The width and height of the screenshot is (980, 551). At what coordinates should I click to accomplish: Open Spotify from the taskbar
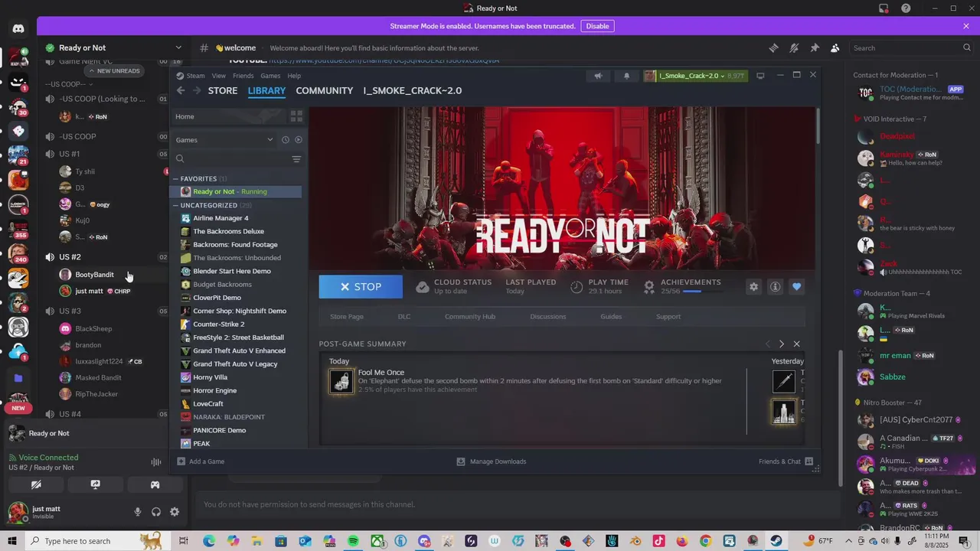pyautogui.click(x=353, y=541)
